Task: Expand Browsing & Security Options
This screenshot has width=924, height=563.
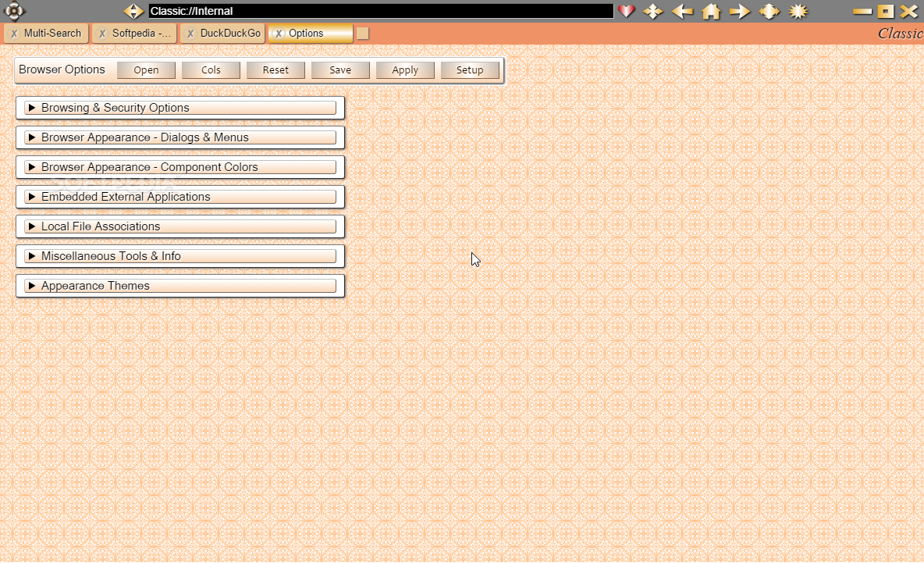Action: pos(180,108)
